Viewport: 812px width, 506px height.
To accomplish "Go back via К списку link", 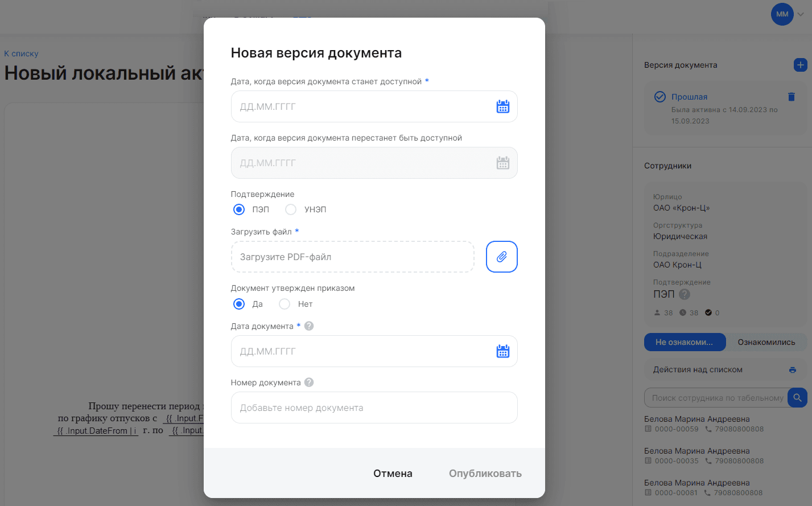I will [x=21, y=54].
